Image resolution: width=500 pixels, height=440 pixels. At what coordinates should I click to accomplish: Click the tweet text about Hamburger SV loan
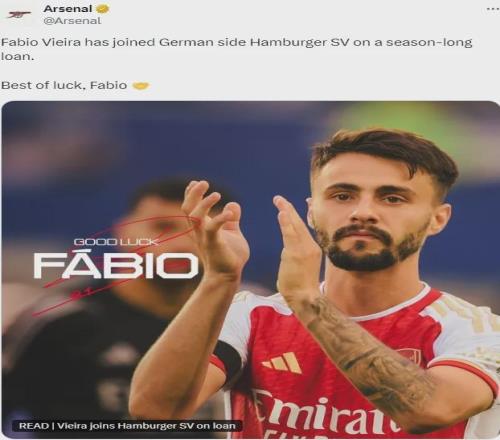tap(236, 49)
